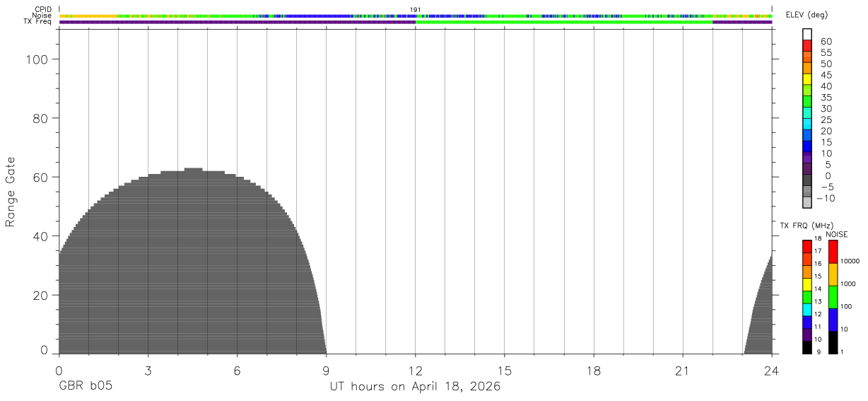Click hour 12 on the UT axis
The image size is (868, 401).
click(416, 371)
